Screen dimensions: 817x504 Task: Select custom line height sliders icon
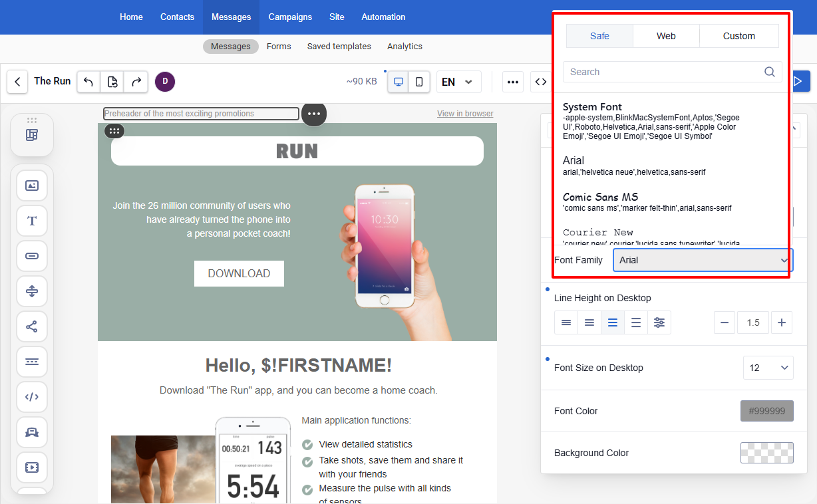(x=659, y=322)
